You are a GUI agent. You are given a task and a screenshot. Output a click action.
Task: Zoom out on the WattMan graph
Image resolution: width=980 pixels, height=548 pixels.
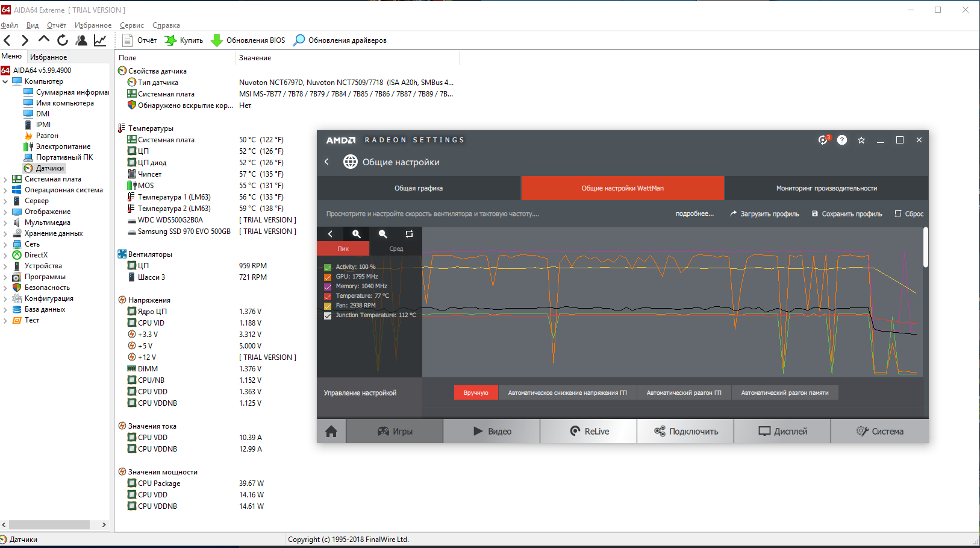382,234
